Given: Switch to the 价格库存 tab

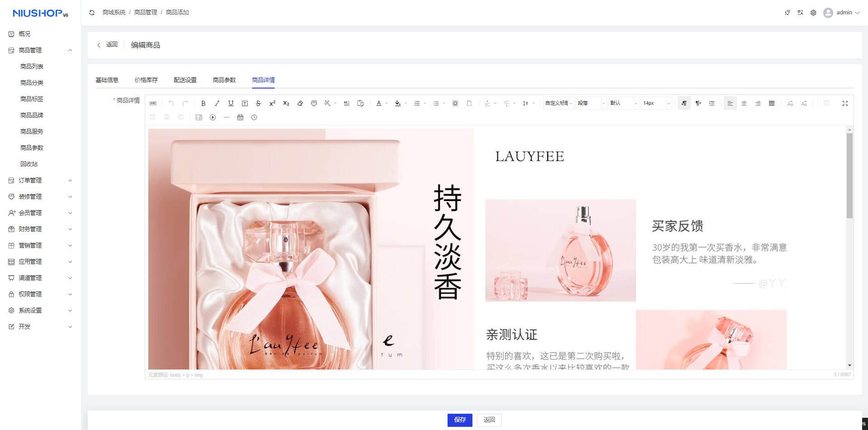Looking at the screenshot, I should (146, 80).
